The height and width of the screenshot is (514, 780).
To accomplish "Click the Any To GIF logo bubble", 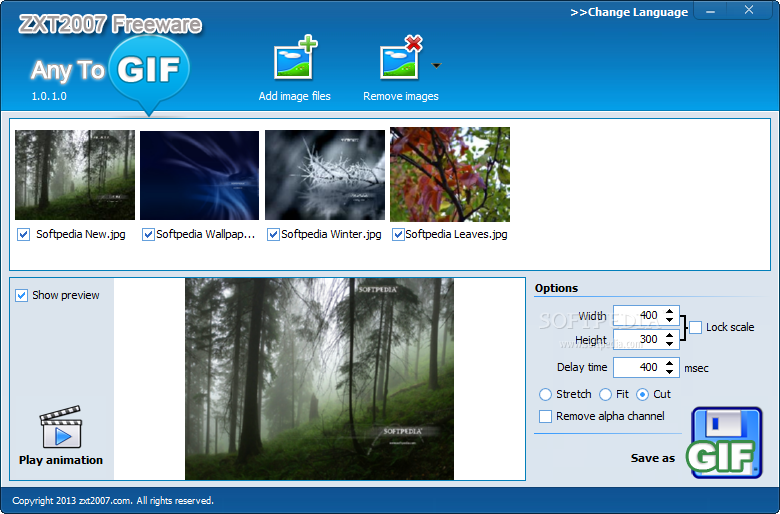I will click(x=149, y=73).
